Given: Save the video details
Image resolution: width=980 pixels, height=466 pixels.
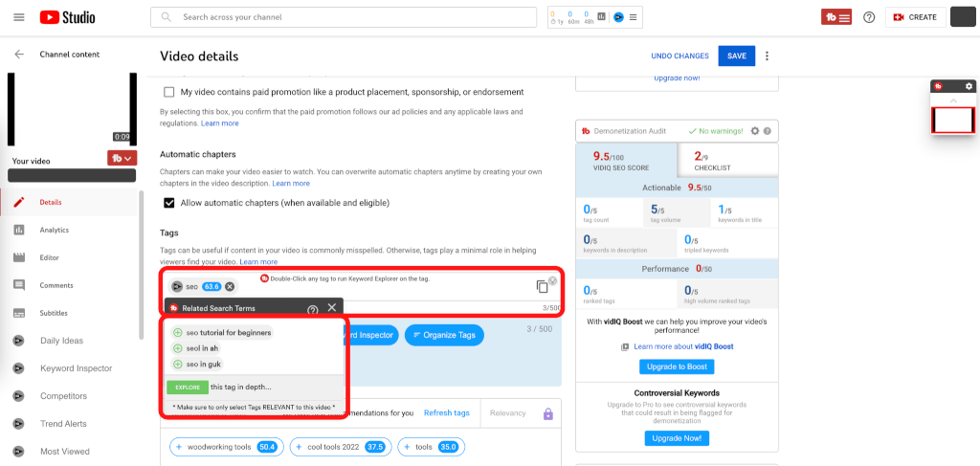Looking at the screenshot, I should tap(736, 55).
